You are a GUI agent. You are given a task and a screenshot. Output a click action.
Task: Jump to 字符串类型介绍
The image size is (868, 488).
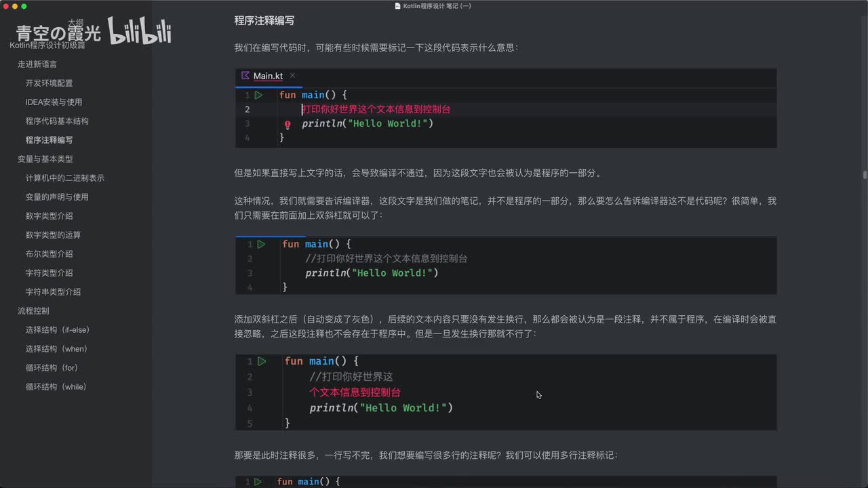53,292
